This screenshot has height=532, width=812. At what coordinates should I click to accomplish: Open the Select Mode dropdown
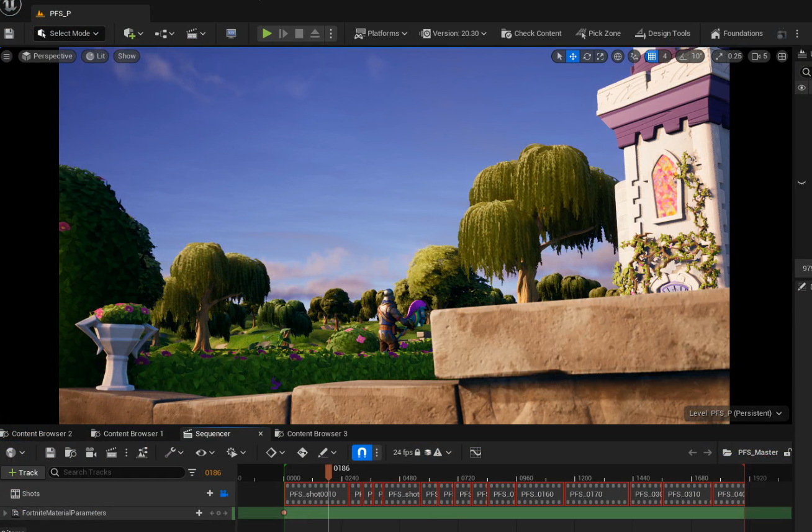pos(68,33)
